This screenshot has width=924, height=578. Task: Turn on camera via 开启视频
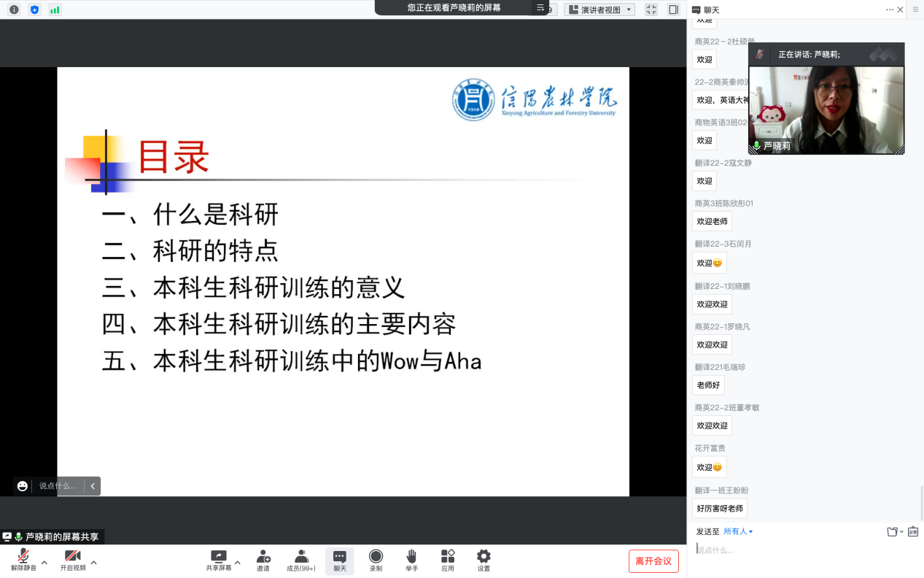(72, 557)
